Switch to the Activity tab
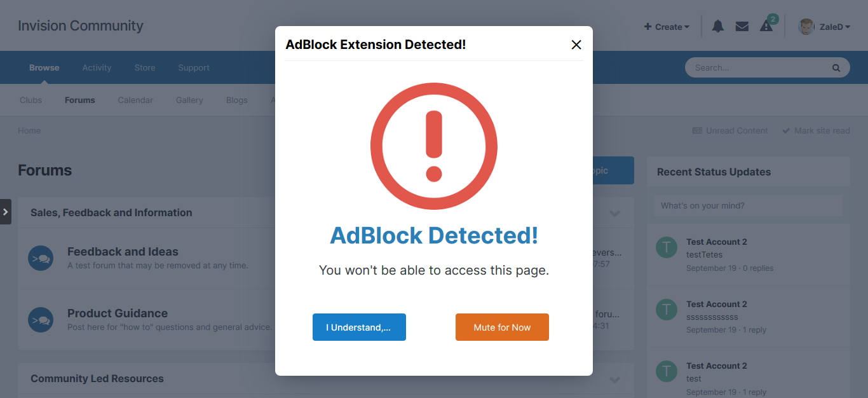The image size is (868, 398). [x=97, y=67]
